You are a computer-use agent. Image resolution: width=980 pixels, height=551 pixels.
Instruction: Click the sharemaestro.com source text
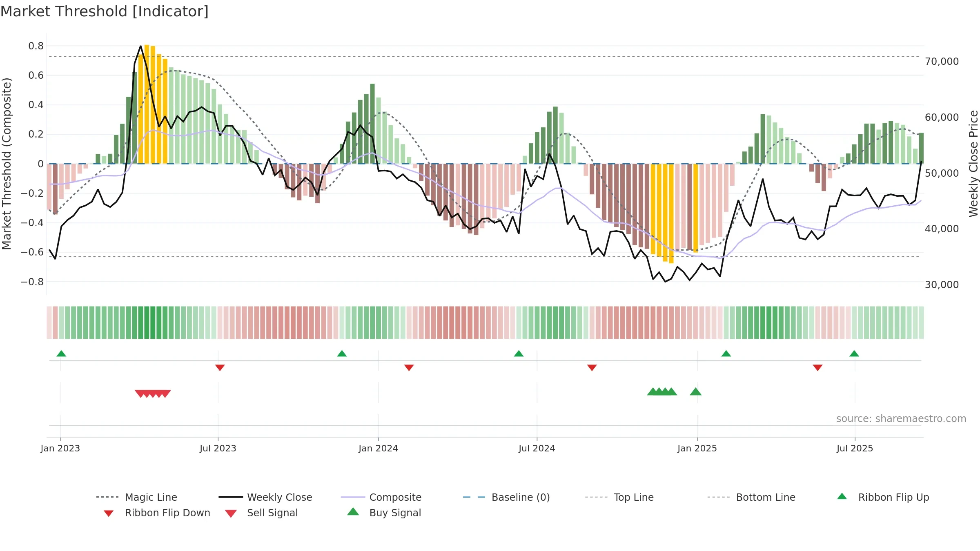pos(901,419)
